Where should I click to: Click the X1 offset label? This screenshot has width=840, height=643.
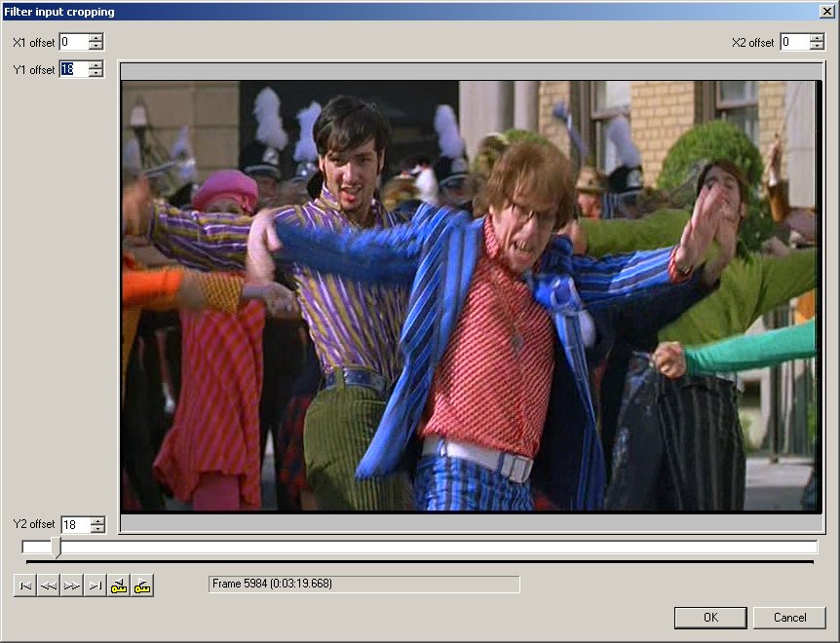pos(34,42)
